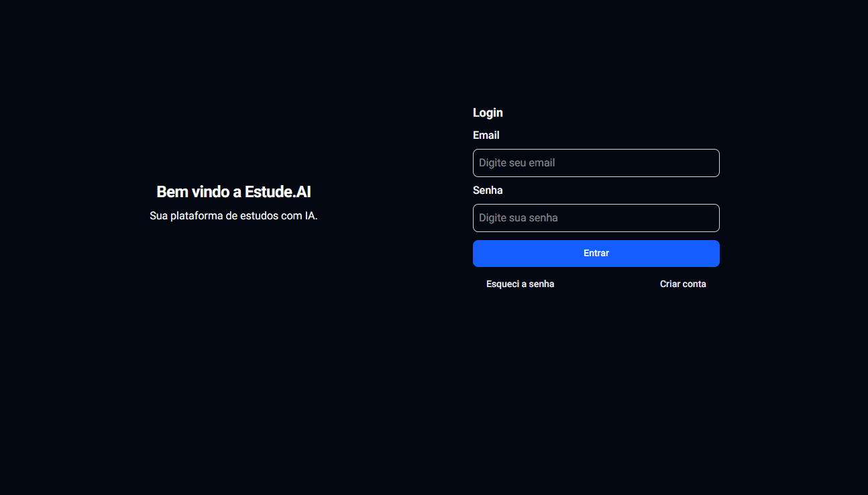Click the Senha field label
This screenshot has width=868, height=495.
point(488,190)
